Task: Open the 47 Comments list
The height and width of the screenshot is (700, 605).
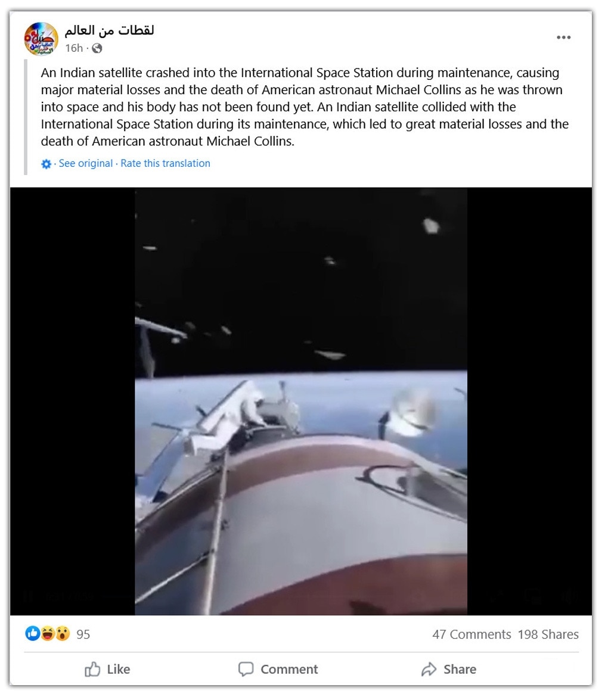Action: point(471,634)
